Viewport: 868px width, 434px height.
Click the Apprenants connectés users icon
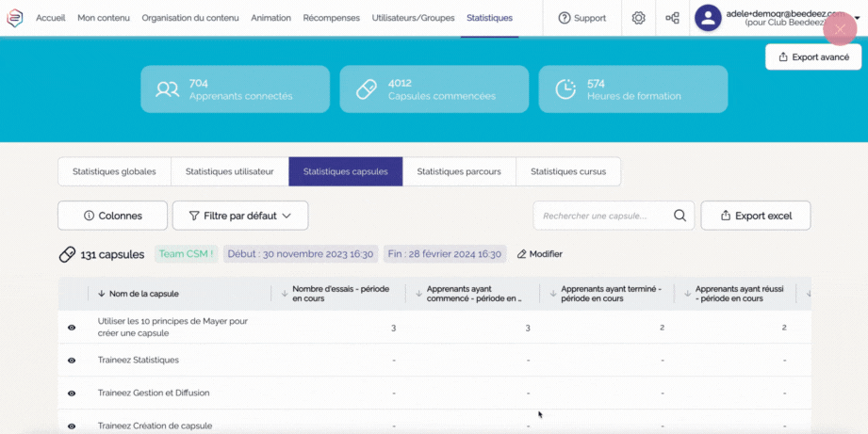click(x=167, y=89)
